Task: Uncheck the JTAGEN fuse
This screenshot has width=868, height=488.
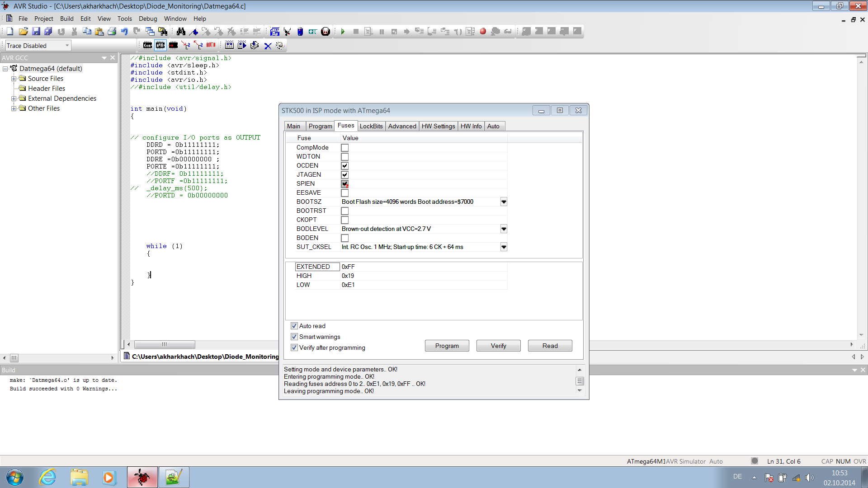Action: pyautogui.click(x=344, y=175)
